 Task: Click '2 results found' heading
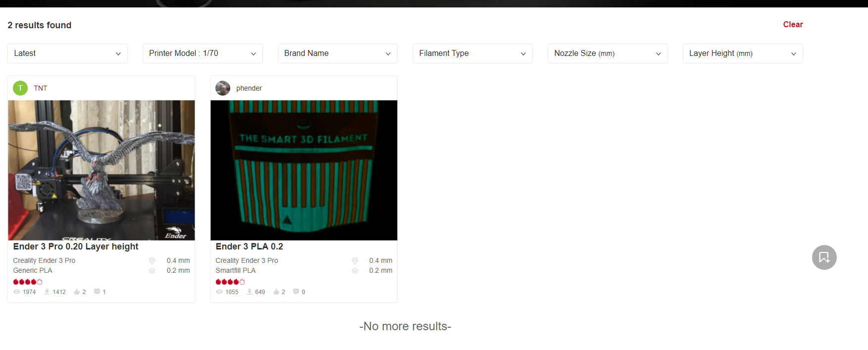40,25
